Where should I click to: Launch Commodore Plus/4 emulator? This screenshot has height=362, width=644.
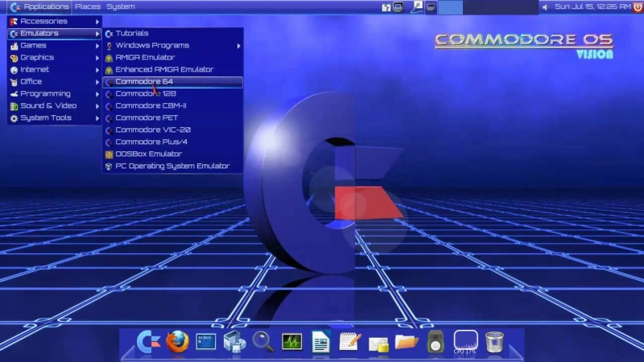[x=172, y=142]
